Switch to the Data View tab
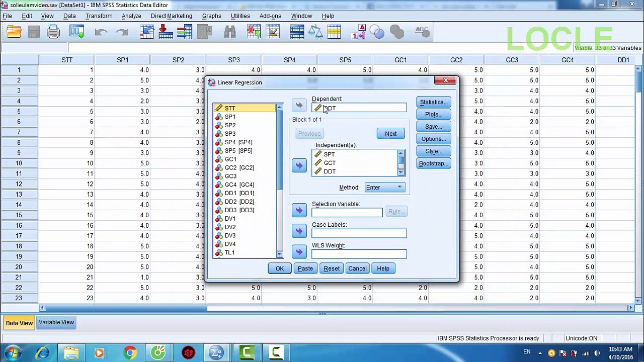Image resolution: width=644 pixels, height=362 pixels. coord(19,323)
